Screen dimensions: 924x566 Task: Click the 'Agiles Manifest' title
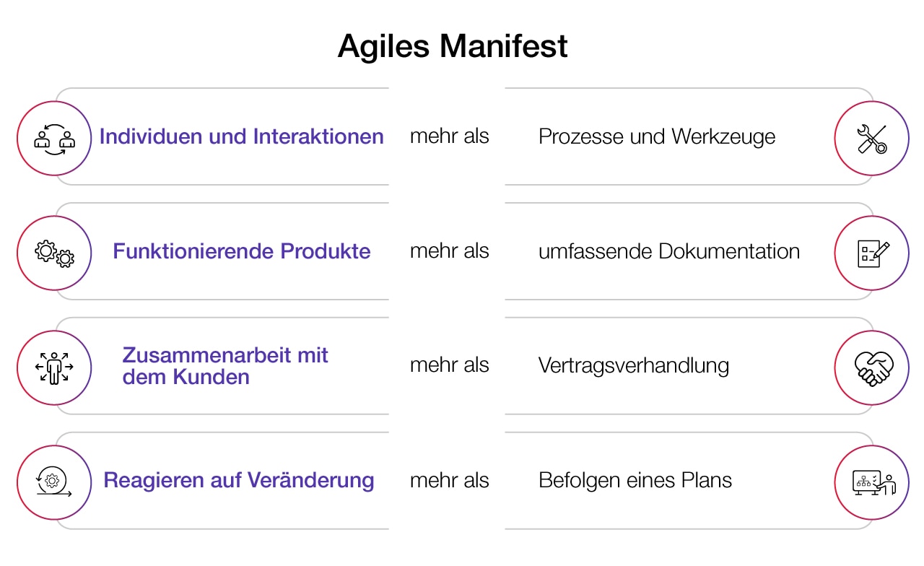pyautogui.click(x=453, y=46)
